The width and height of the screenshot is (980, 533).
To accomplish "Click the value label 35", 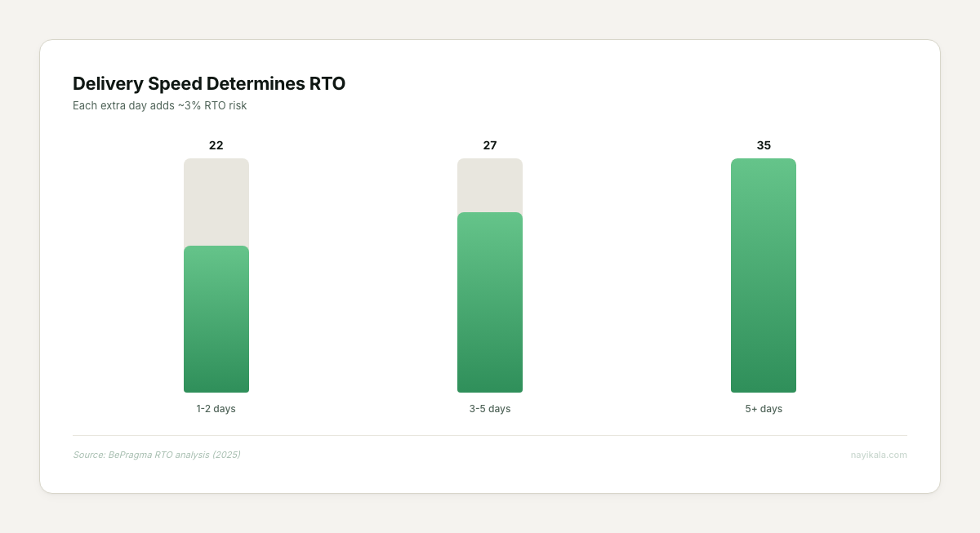I will (764, 145).
